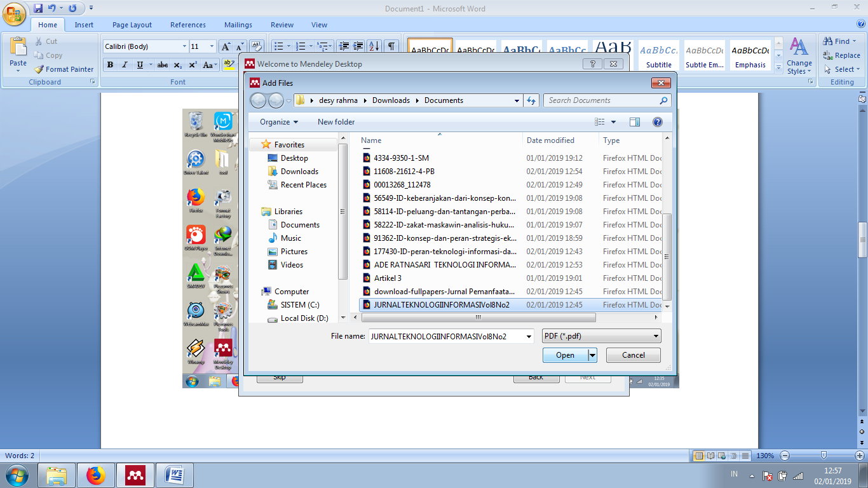Click the refresh folder icon
Viewport: 868px width, 488px height.
tap(532, 100)
